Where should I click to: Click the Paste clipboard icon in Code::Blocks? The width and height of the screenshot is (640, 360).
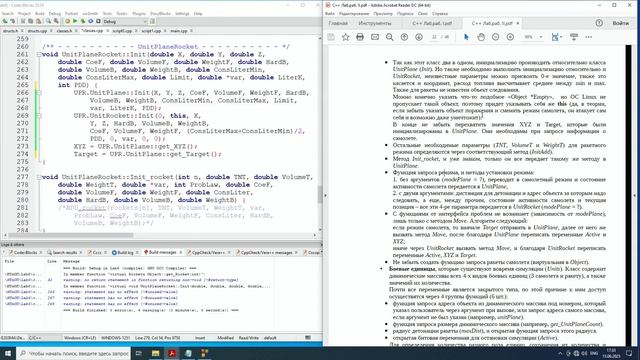pyautogui.click(x=38, y=21)
